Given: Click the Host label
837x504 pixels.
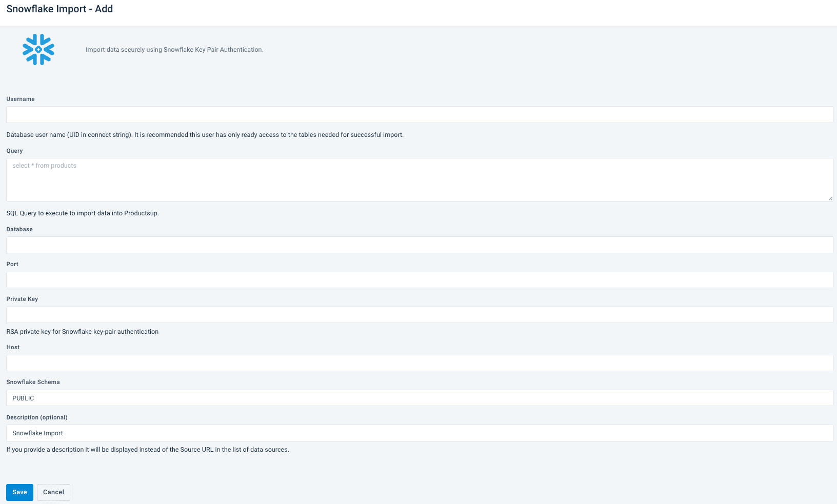Looking at the screenshot, I should click(x=13, y=347).
